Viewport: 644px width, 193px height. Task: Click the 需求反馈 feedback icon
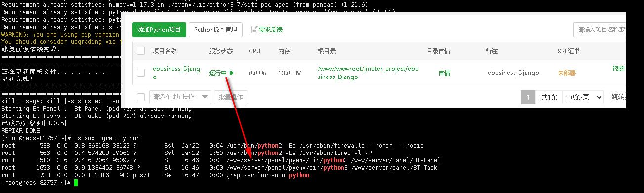point(254,30)
